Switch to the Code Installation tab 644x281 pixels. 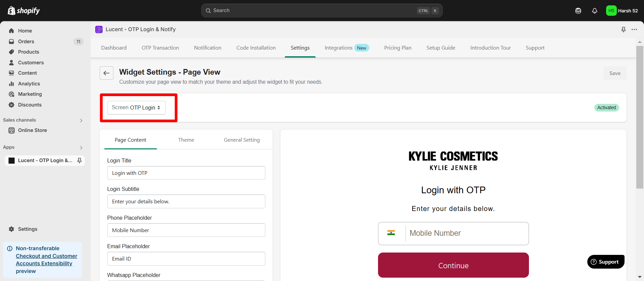[x=256, y=48]
